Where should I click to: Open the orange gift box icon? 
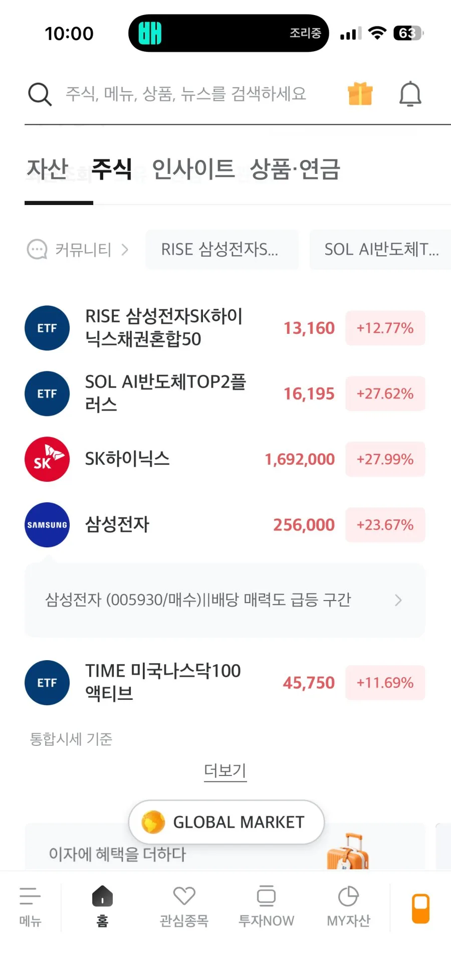[x=360, y=94]
